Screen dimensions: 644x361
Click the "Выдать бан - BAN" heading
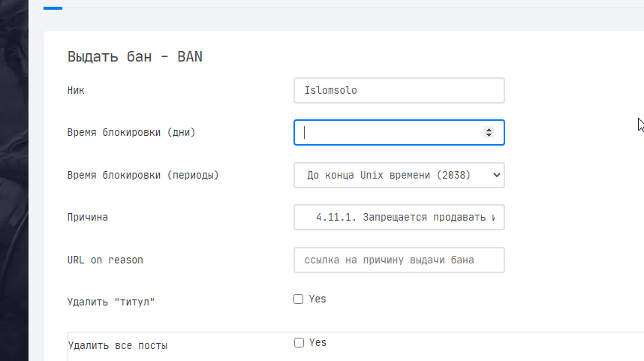(134, 57)
